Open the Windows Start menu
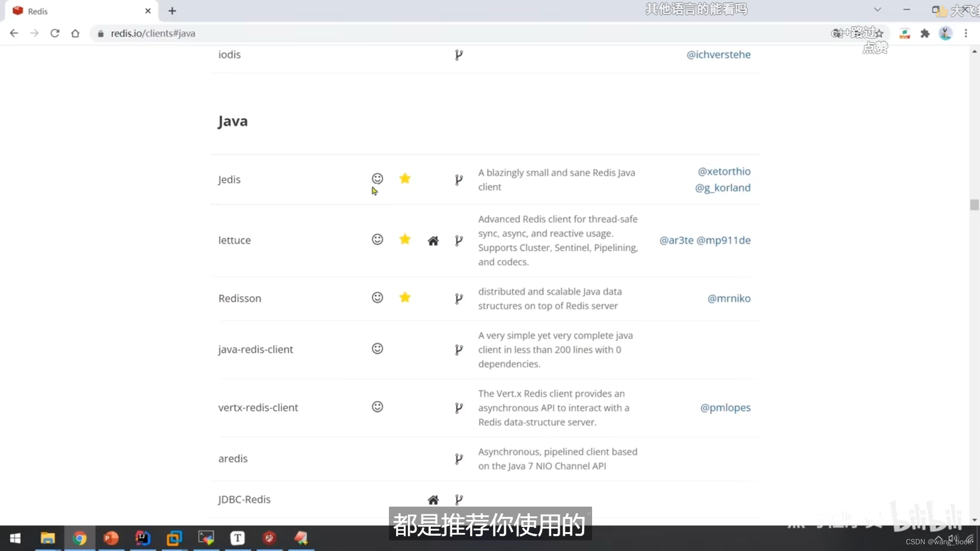The width and height of the screenshot is (980, 551). point(15,538)
